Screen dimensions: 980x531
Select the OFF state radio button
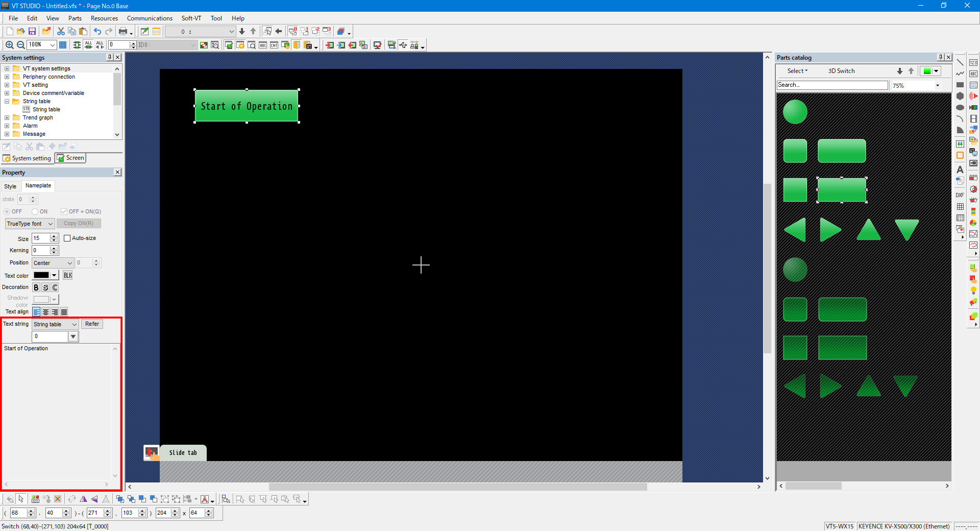(7, 212)
